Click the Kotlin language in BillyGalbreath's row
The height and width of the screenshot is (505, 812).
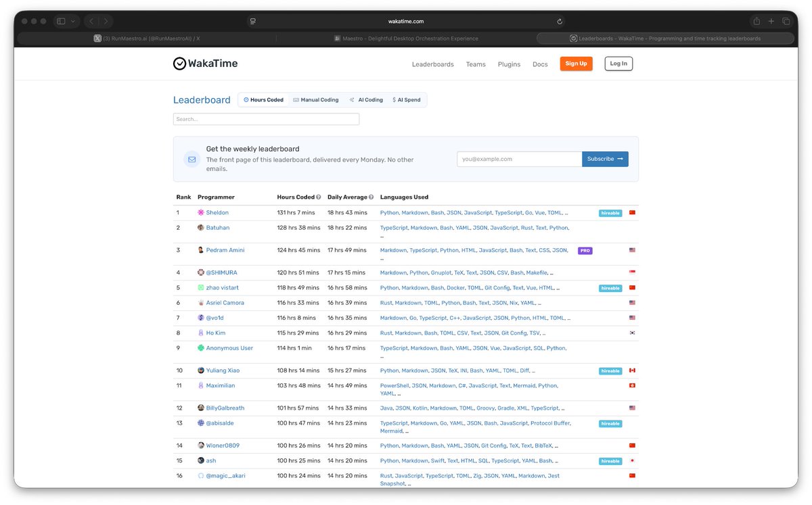tap(420, 408)
